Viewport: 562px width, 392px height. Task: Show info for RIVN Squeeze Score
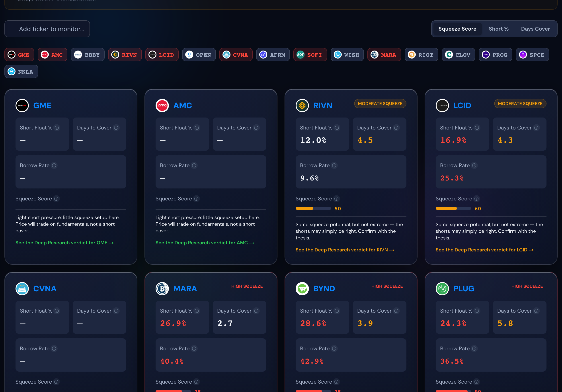[336, 199]
